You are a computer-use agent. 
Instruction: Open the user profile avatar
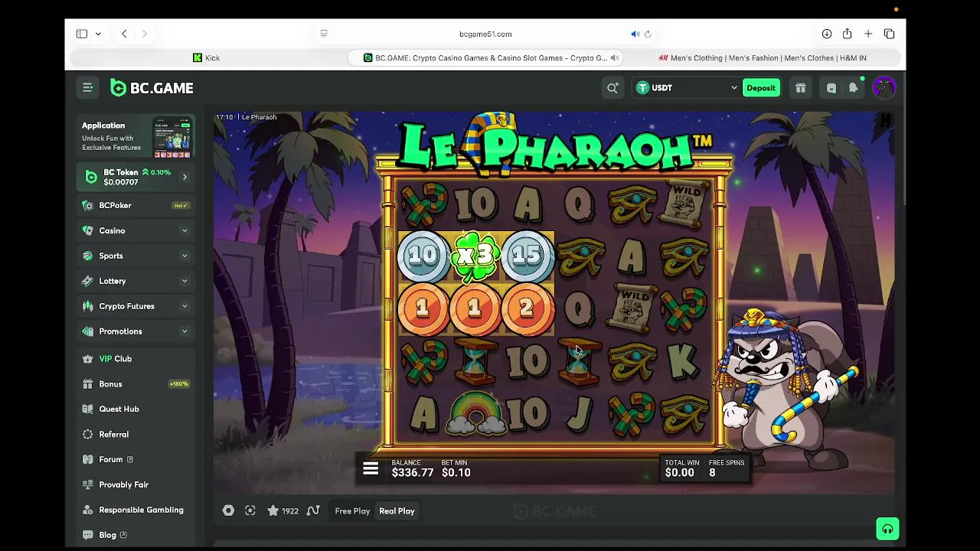tap(884, 88)
